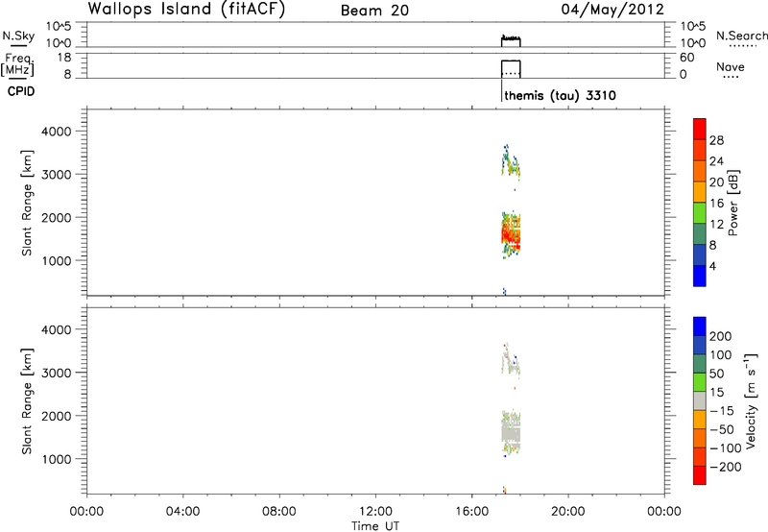The height and width of the screenshot is (532, 768).
Task: Select the "N.Search" legend label
Action: pos(741,36)
